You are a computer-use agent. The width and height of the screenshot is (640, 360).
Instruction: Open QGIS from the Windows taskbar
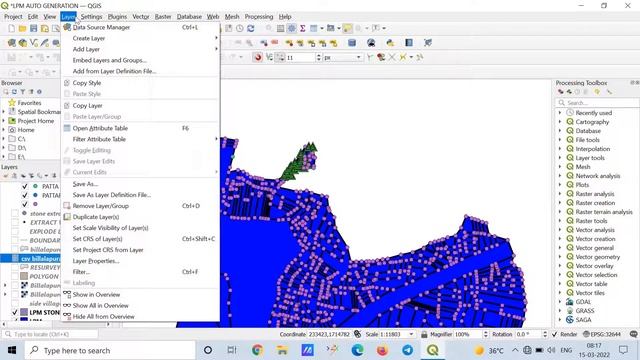433,350
